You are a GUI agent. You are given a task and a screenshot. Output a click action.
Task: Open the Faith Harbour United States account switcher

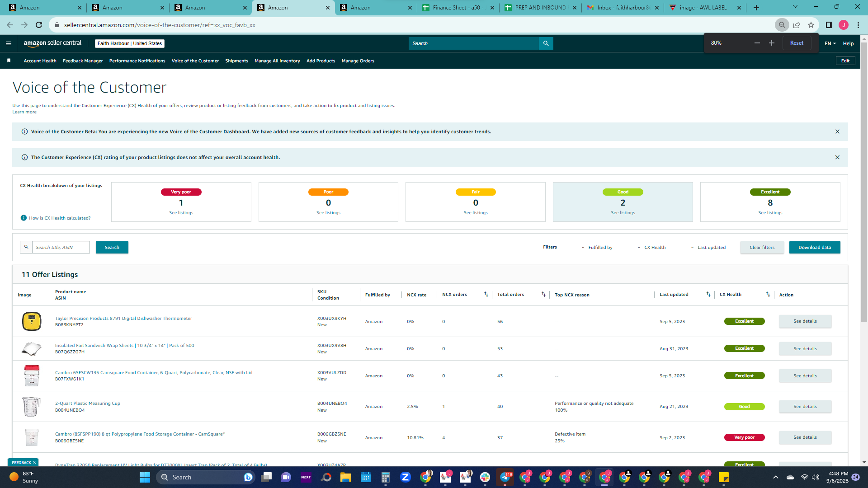click(x=130, y=43)
